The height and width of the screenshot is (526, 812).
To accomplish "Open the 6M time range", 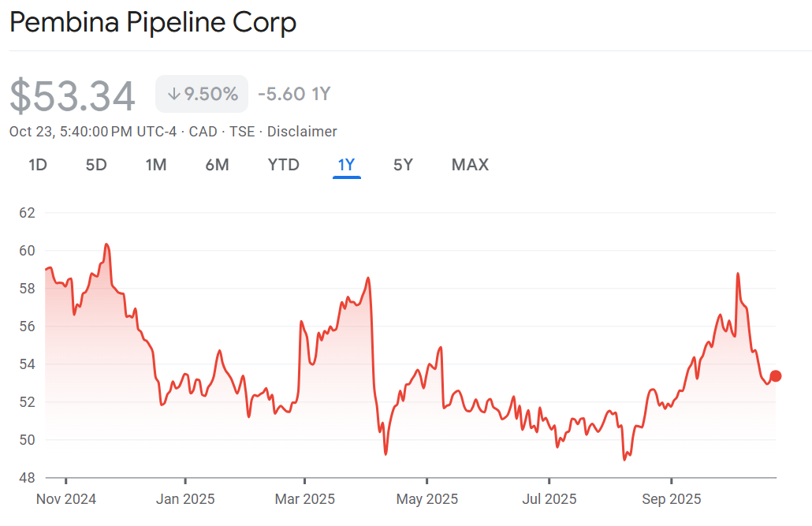I will coord(217,165).
